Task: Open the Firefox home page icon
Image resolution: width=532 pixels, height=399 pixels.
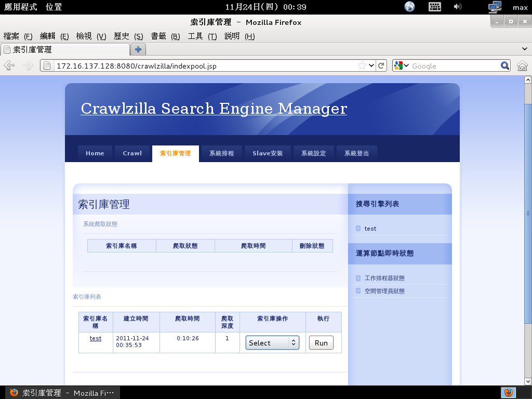Action: [x=522, y=65]
